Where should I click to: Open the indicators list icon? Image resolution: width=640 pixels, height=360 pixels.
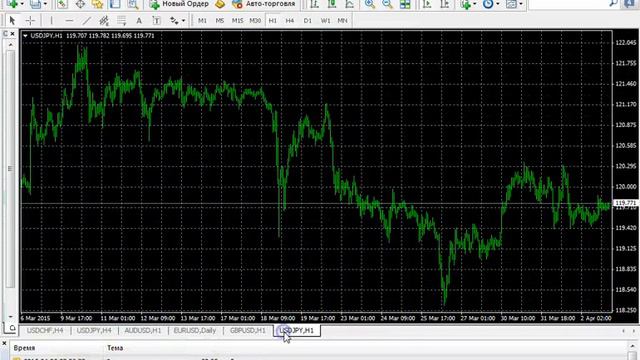click(x=465, y=4)
